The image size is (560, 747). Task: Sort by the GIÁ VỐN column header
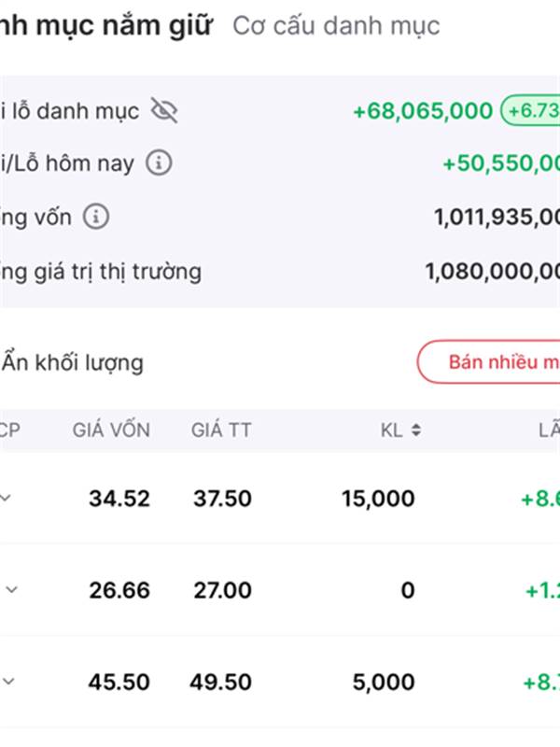111,430
